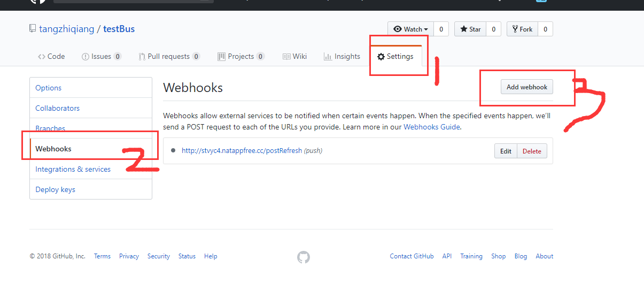Click the repository book icon beside tangzhiqiang

[33, 28]
